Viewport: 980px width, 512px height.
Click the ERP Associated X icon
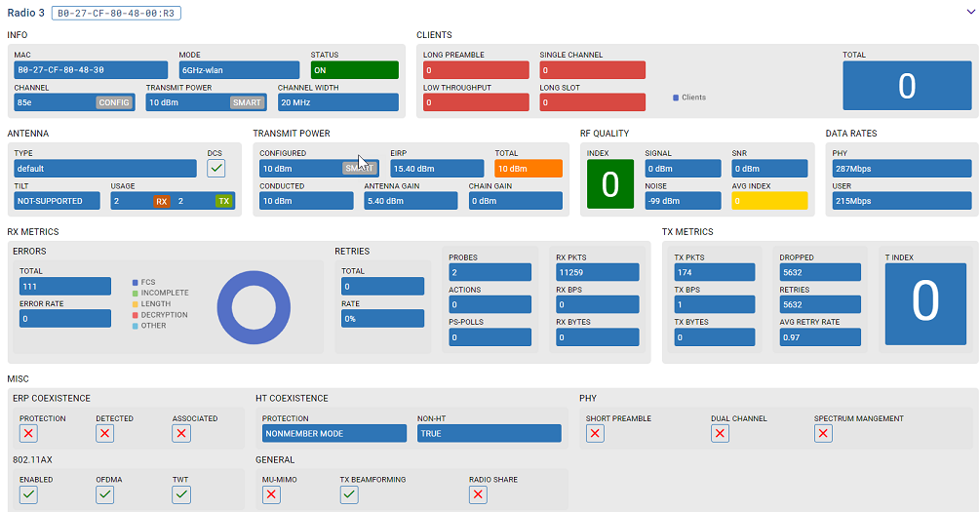[x=181, y=434]
